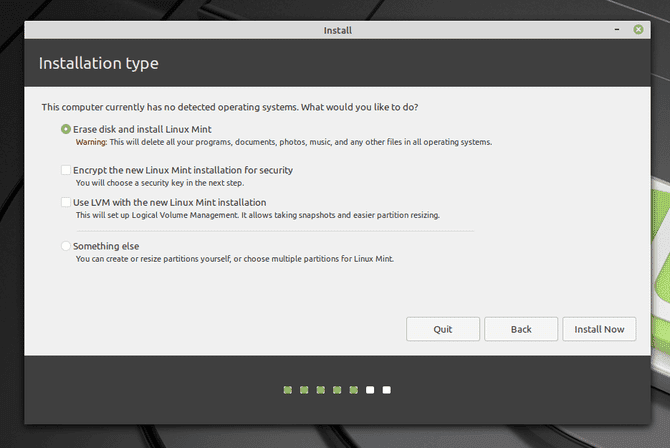
Task: Click the Quit button
Action: point(443,329)
